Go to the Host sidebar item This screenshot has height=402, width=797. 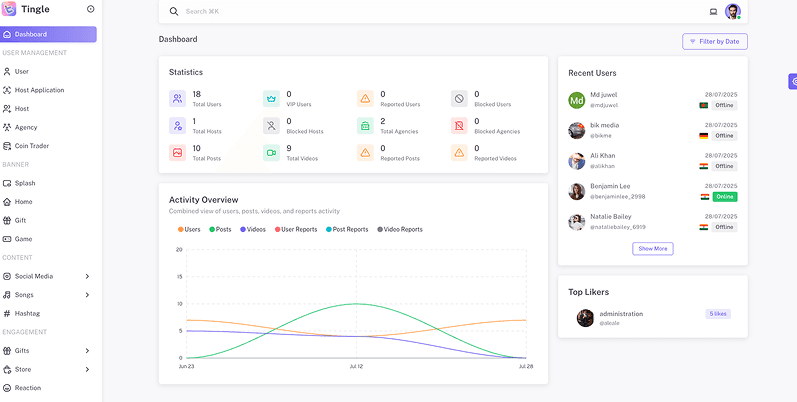[x=48, y=109]
